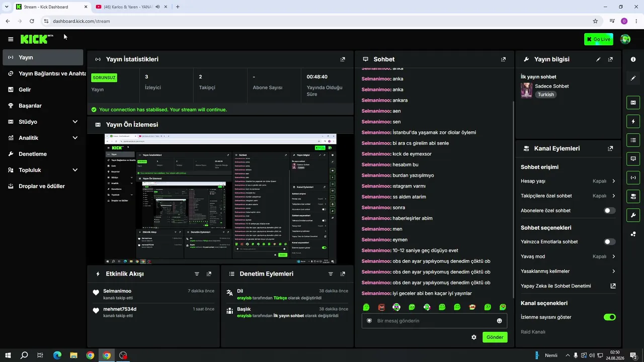This screenshot has height=362, width=644.
Task: Open chat settings gear next to Gönder
Action: [473, 337]
